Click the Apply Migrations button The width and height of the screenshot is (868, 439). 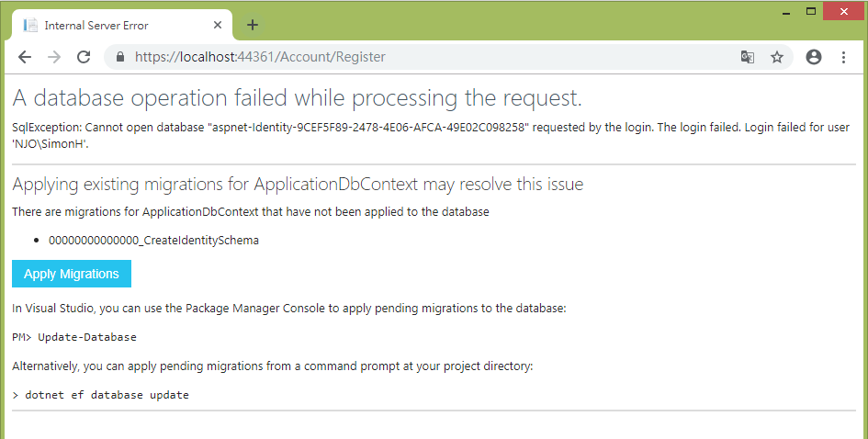tap(72, 274)
